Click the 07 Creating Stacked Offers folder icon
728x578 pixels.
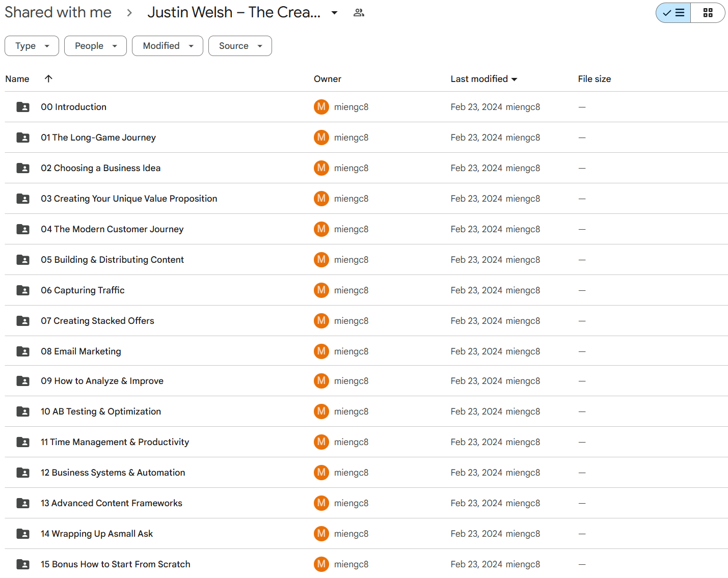pos(23,321)
